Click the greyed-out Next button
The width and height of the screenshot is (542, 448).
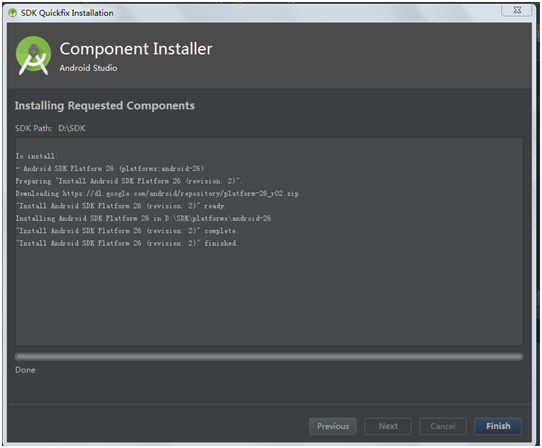coord(388,426)
